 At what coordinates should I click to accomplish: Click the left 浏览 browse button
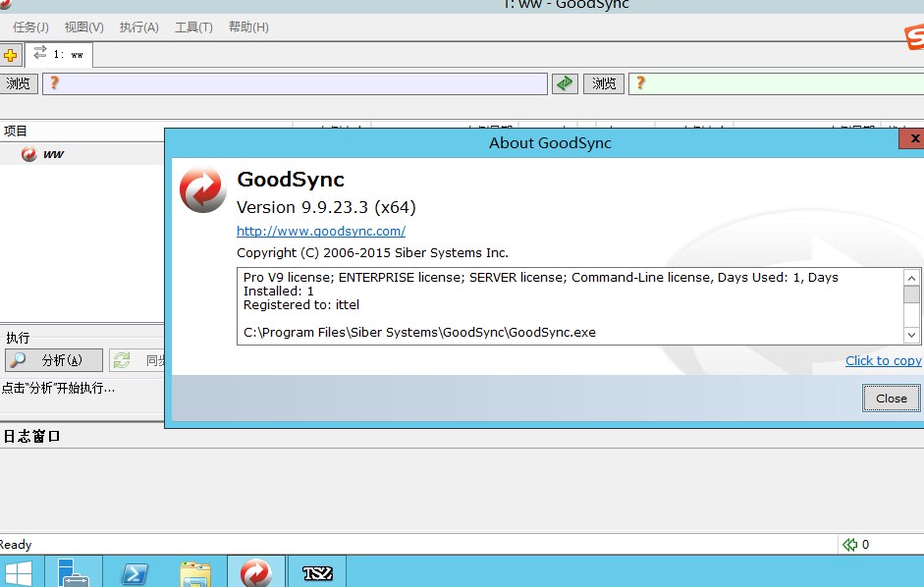tap(19, 83)
